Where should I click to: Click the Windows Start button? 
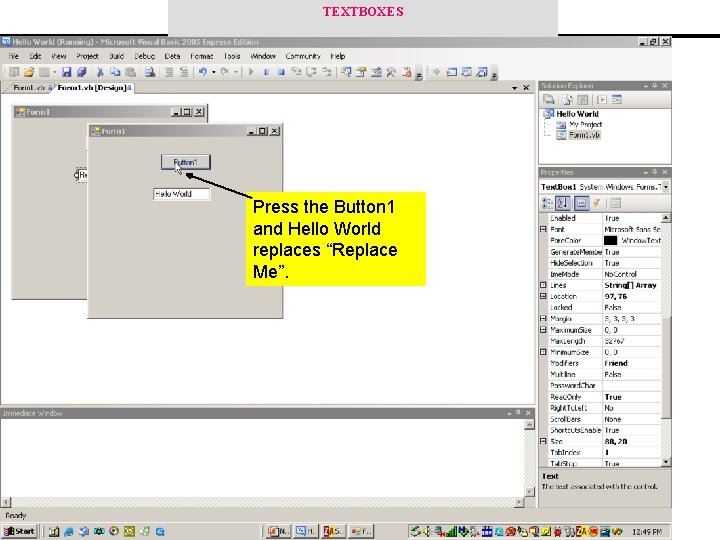click(x=19, y=531)
